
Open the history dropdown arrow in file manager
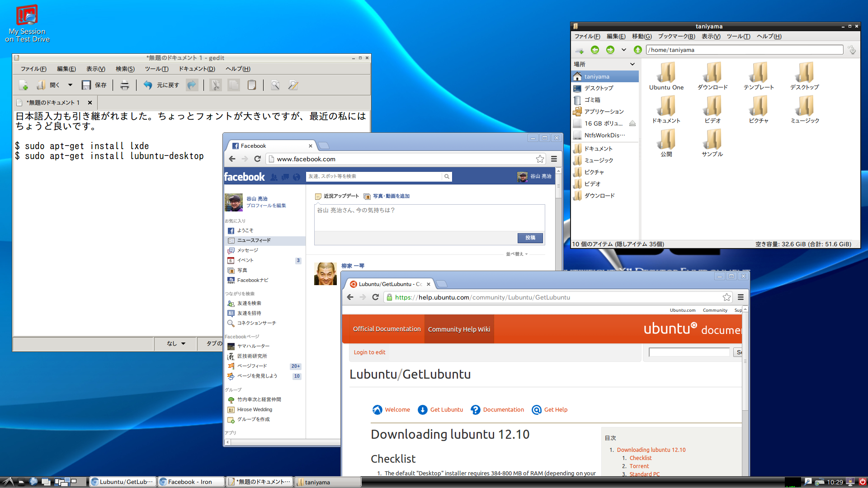point(624,50)
